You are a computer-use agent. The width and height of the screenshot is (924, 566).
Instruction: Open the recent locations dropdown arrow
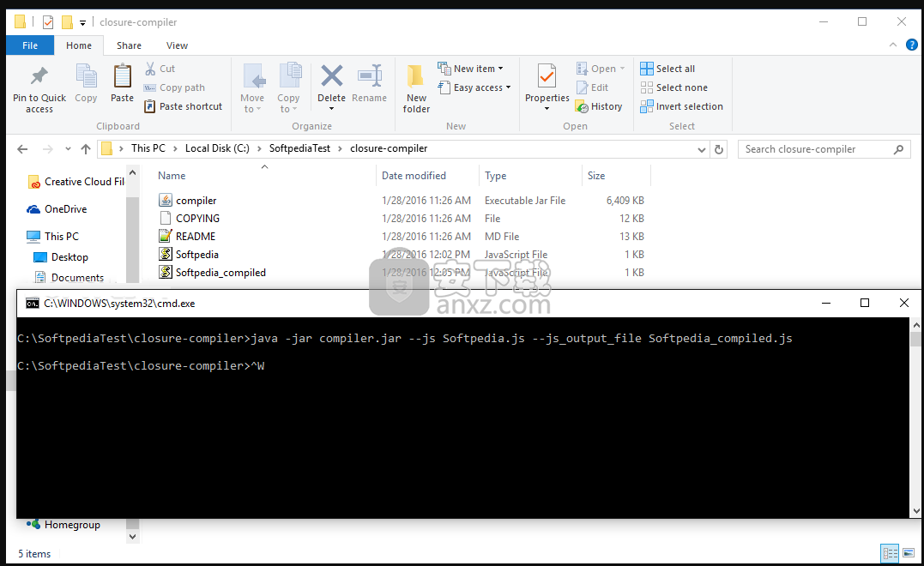tap(68, 149)
